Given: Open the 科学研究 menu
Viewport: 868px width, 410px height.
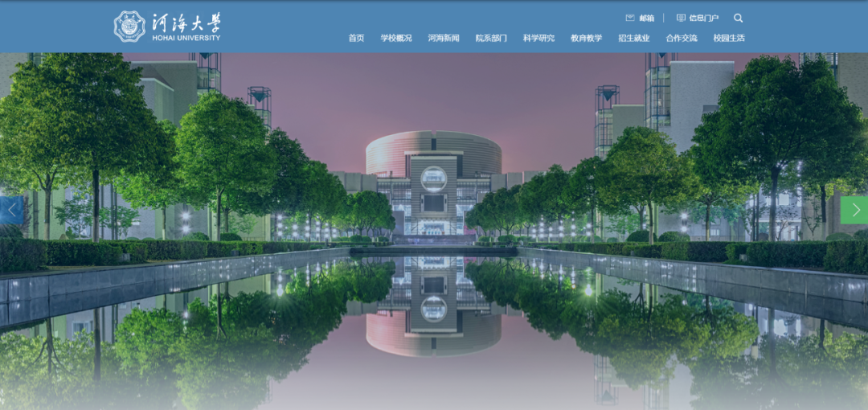Looking at the screenshot, I should pyautogui.click(x=538, y=39).
